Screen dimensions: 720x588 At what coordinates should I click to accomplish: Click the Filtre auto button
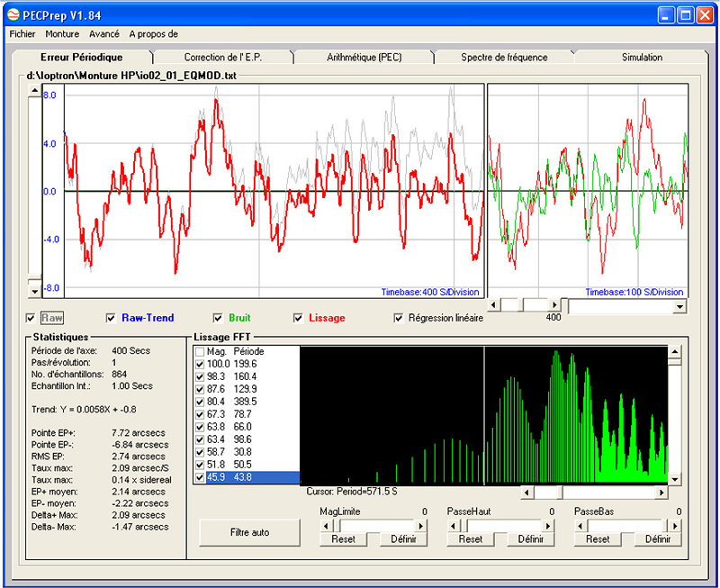(x=249, y=532)
